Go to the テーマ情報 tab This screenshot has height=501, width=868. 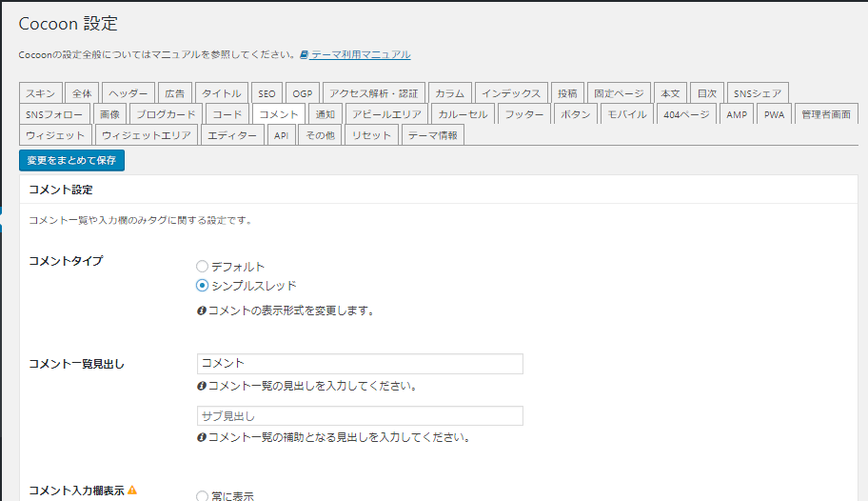click(x=433, y=135)
